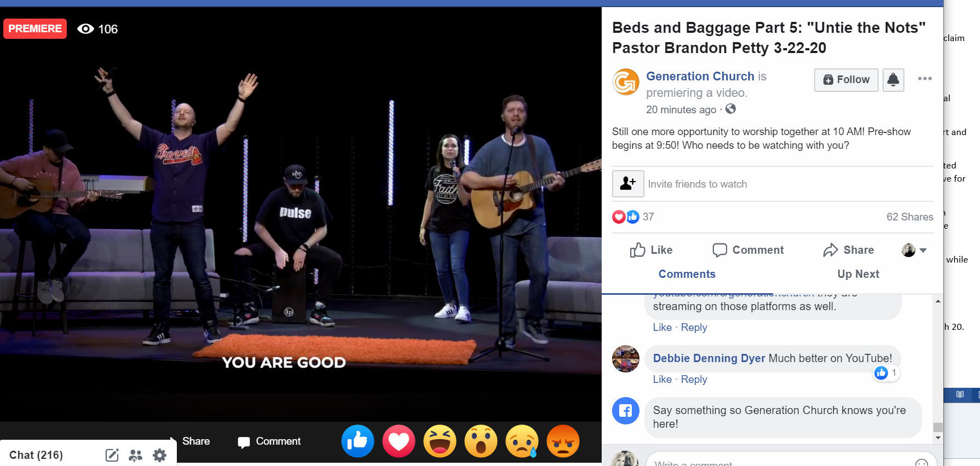The width and height of the screenshot is (980, 466).
Task: Compose a new chat message icon
Action: pos(112,455)
